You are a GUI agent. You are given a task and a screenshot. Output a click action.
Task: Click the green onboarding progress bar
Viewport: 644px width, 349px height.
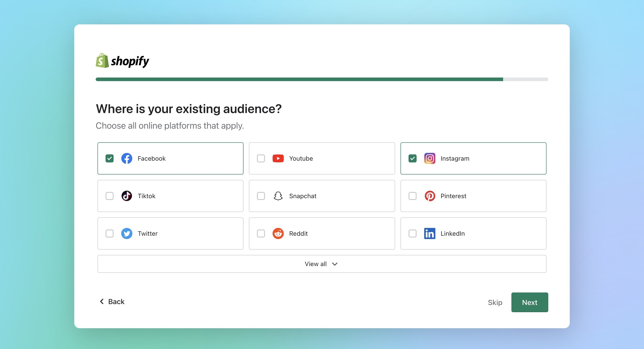click(299, 79)
